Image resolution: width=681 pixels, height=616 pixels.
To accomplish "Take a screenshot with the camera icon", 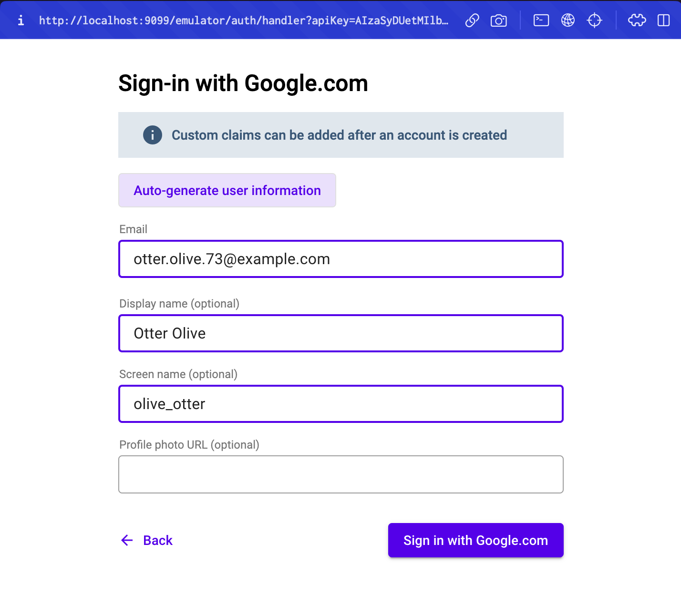I will pyautogui.click(x=499, y=21).
